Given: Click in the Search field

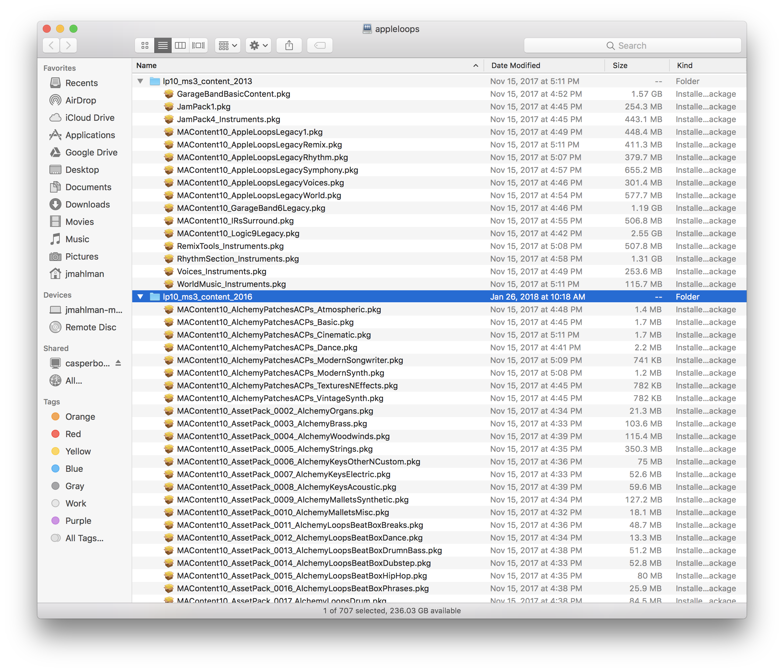Looking at the screenshot, I should point(632,46).
